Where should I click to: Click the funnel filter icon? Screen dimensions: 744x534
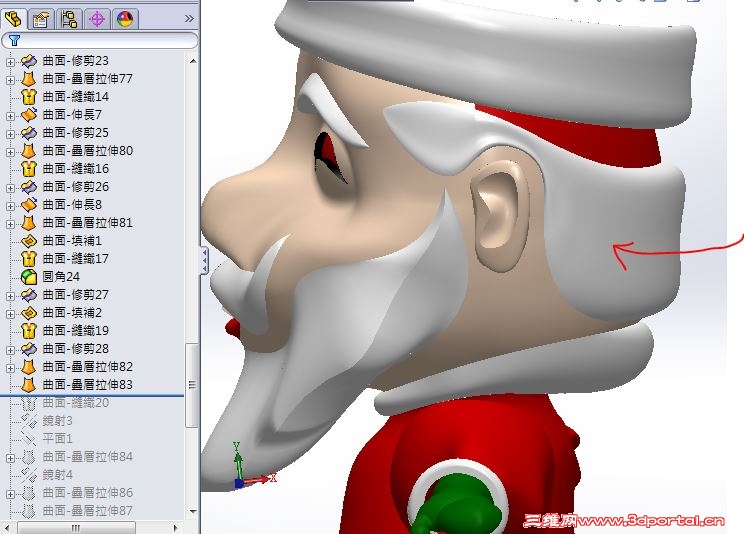[15, 40]
